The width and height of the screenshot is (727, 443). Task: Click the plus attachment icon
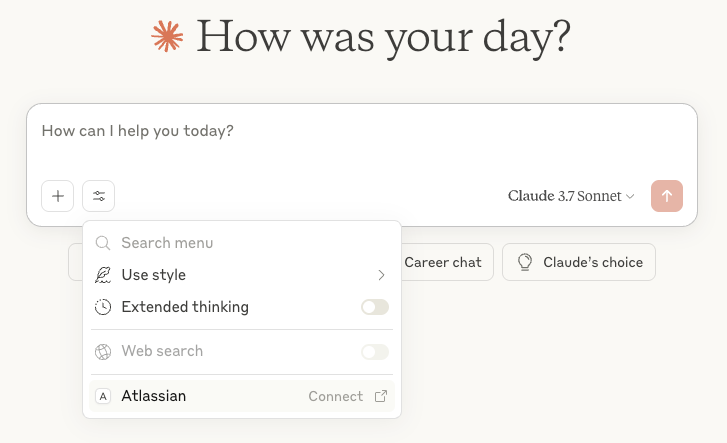(57, 196)
